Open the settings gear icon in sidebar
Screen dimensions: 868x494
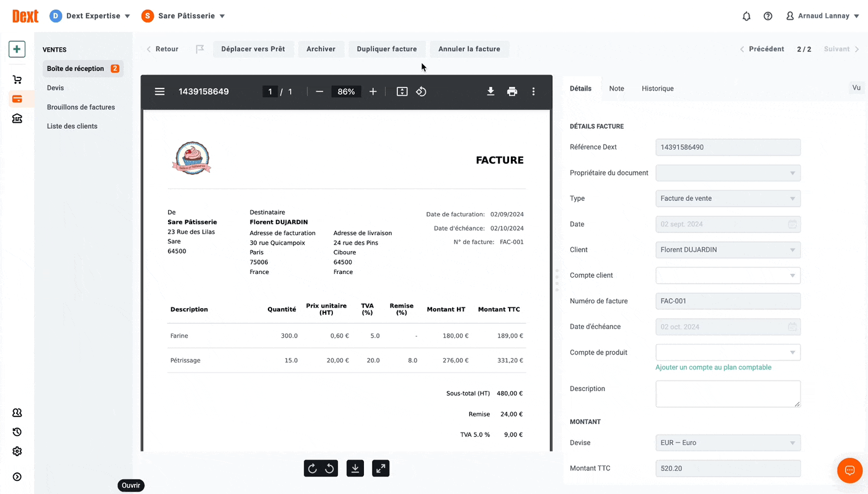coord(17,451)
